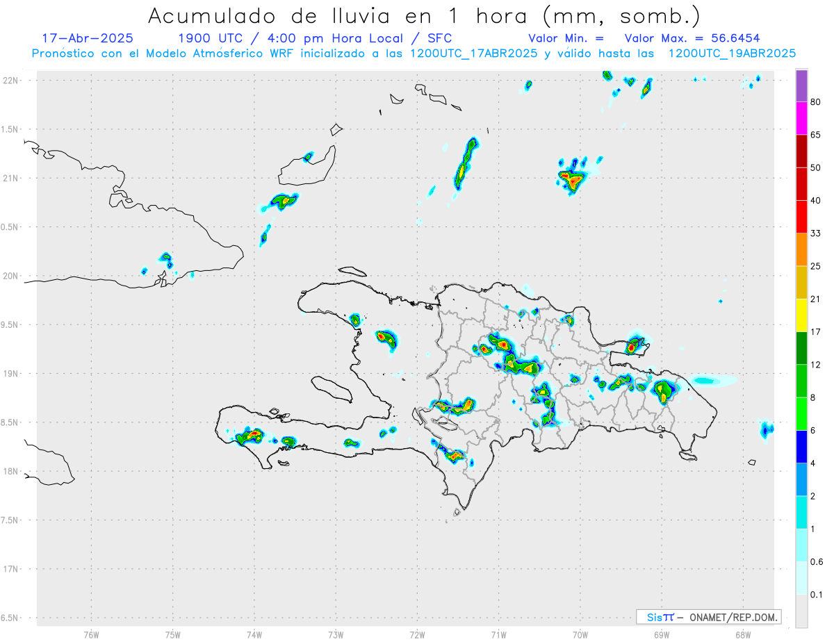Click the "Valor Min. =" label
Image resolution: width=834 pixels, height=644 pixels.
566,38
